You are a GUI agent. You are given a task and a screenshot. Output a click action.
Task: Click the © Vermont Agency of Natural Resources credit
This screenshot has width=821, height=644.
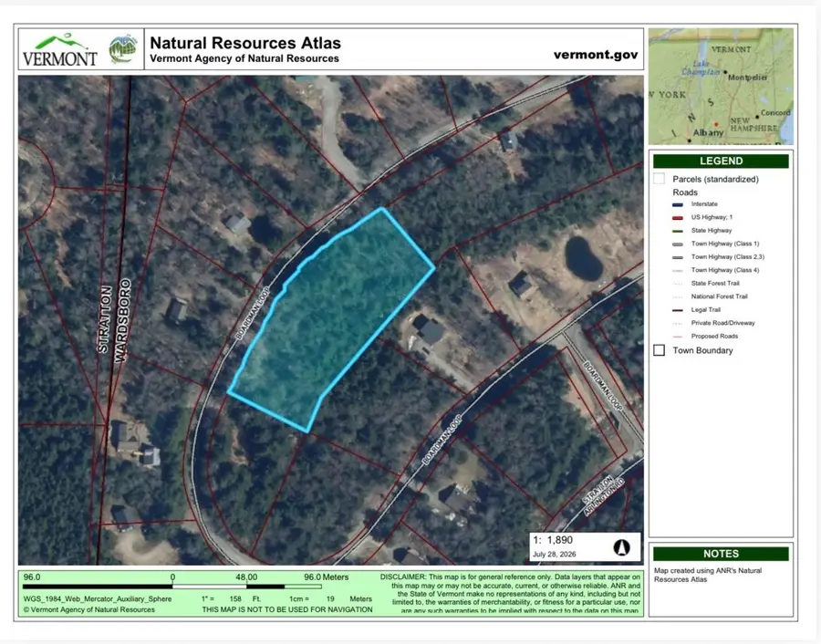pyautogui.click(x=89, y=609)
